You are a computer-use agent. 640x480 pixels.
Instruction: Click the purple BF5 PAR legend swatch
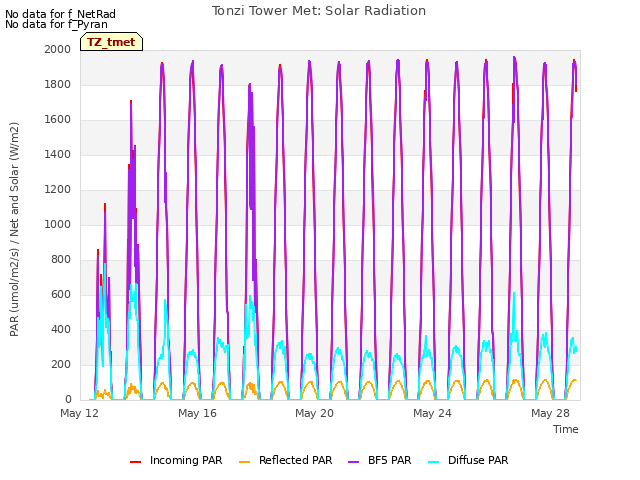coord(353,462)
